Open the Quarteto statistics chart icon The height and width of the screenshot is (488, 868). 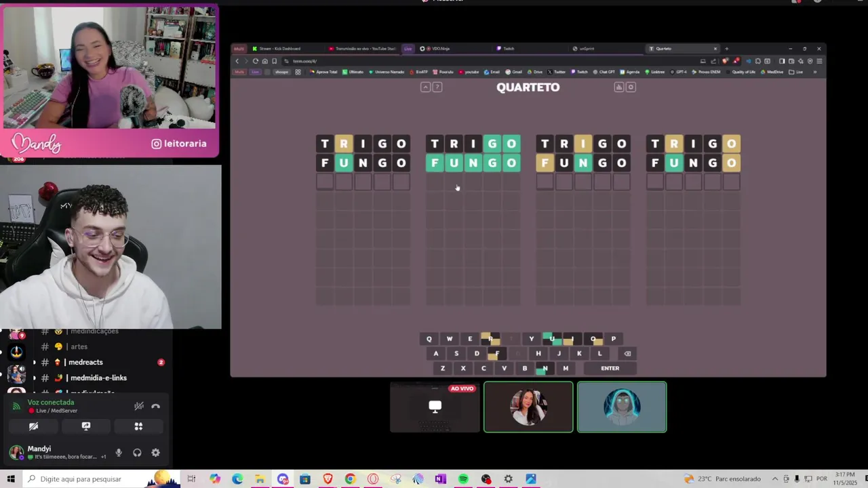pyautogui.click(x=618, y=87)
